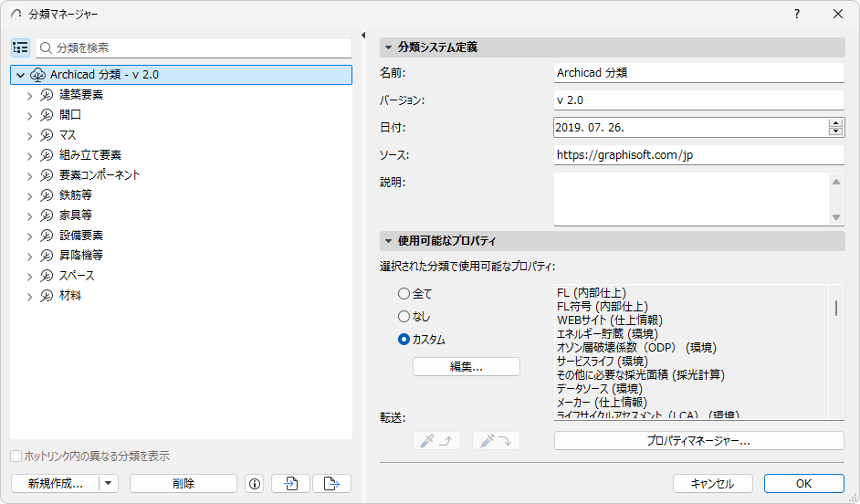Image resolution: width=860 pixels, height=504 pixels.
Task: Expand the 設備要素 tree node
Action: [x=29, y=236]
